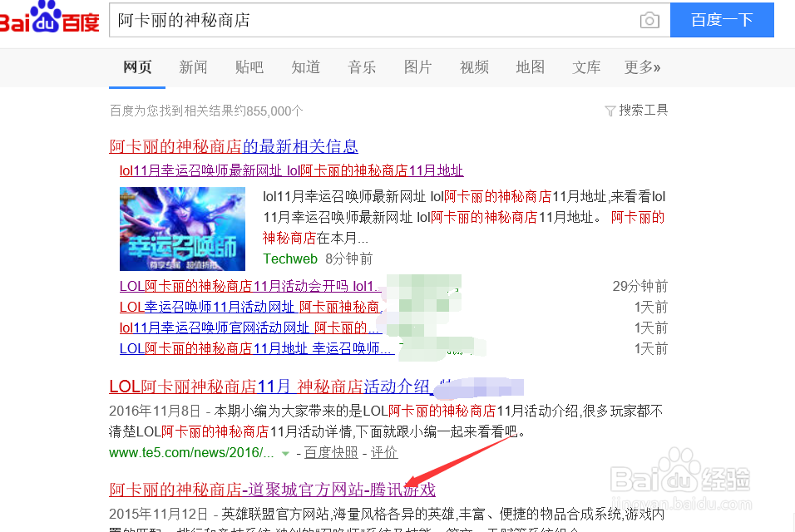Click the 8分钟前 timestamp text

coord(348,259)
